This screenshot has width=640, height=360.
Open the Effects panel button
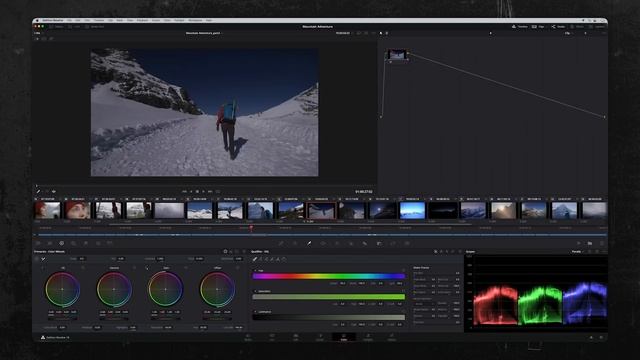(578, 27)
